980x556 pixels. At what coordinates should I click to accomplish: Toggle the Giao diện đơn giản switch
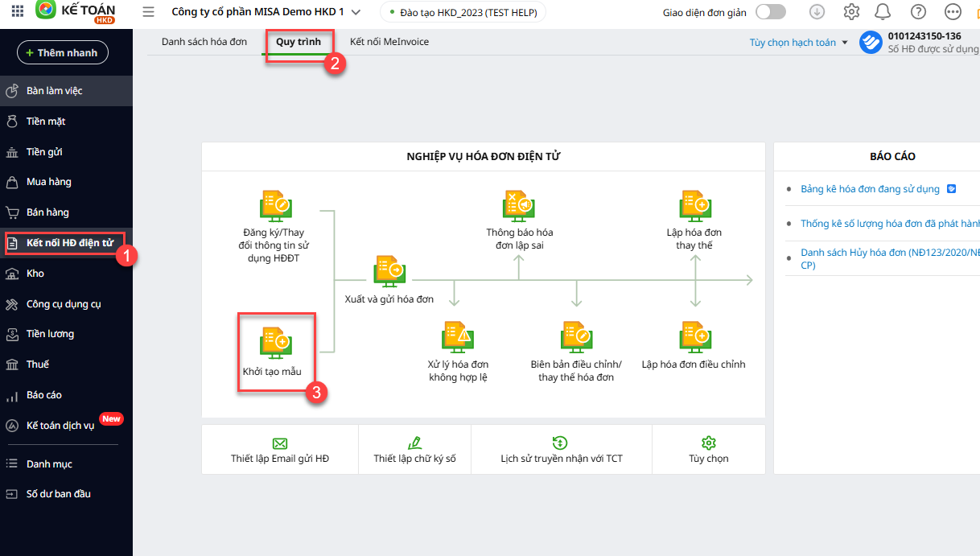coord(770,12)
